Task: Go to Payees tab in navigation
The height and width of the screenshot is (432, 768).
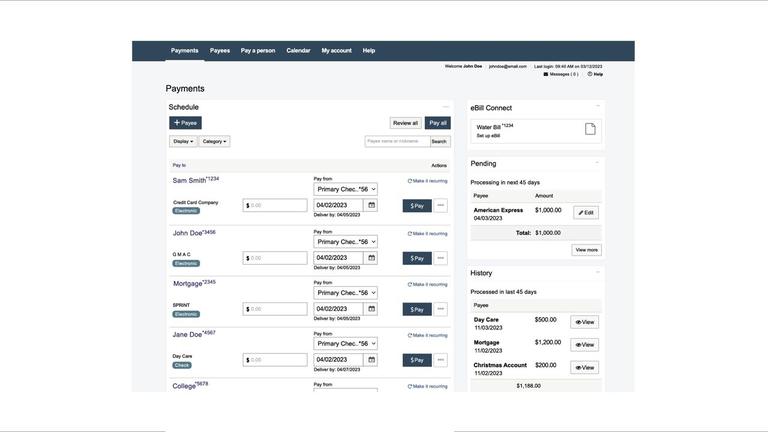Action: (220, 50)
